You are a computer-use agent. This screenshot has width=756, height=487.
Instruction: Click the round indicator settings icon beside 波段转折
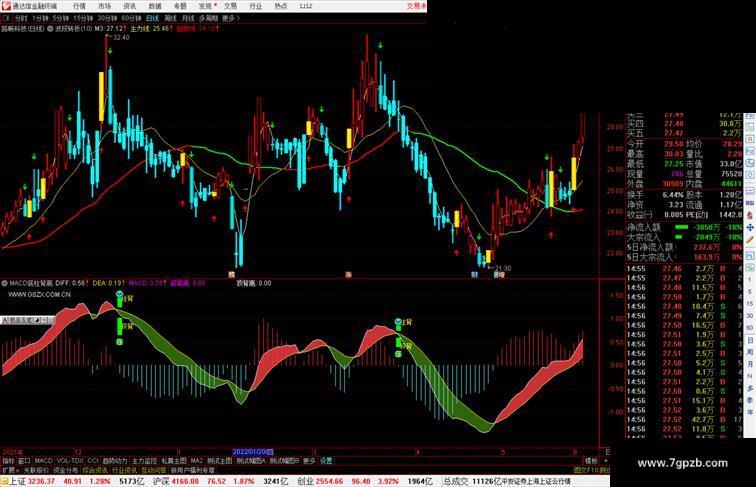[50, 29]
